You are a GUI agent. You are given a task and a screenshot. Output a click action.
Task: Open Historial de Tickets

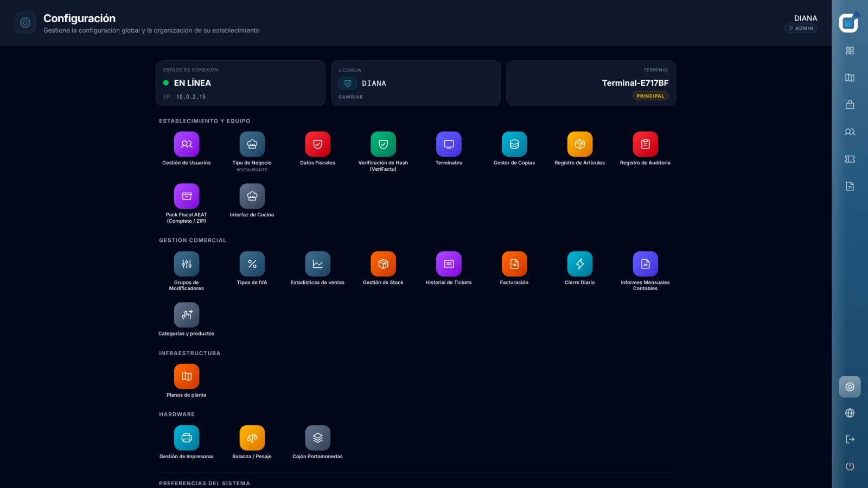pyautogui.click(x=449, y=264)
